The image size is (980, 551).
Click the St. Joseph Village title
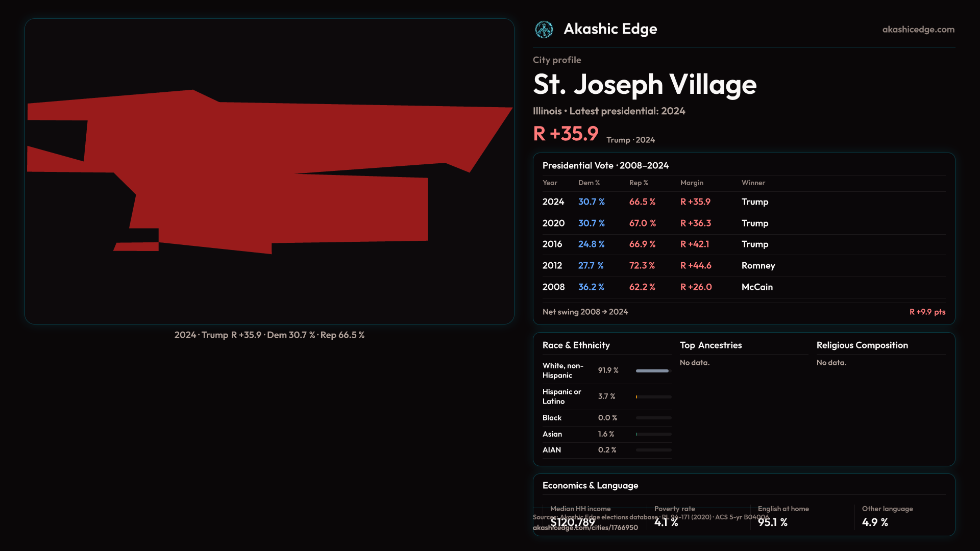pyautogui.click(x=644, y=85)
